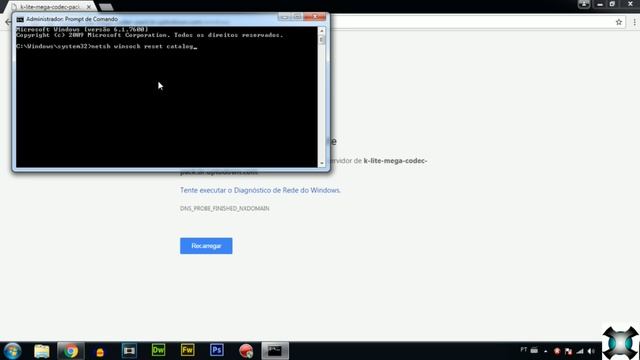640x360 pixels.
Task: Open the Command Prompt title bar icon menu
Action: (x=20, y=19)
